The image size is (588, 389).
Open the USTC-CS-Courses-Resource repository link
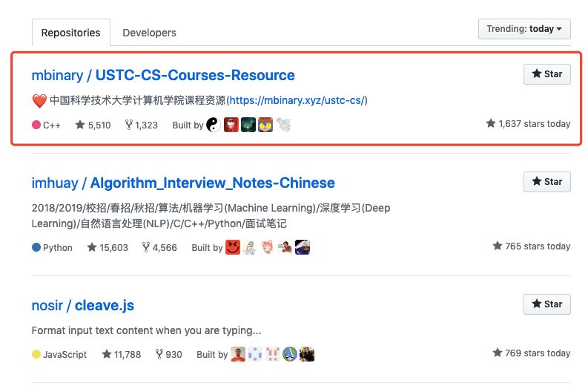195,75
